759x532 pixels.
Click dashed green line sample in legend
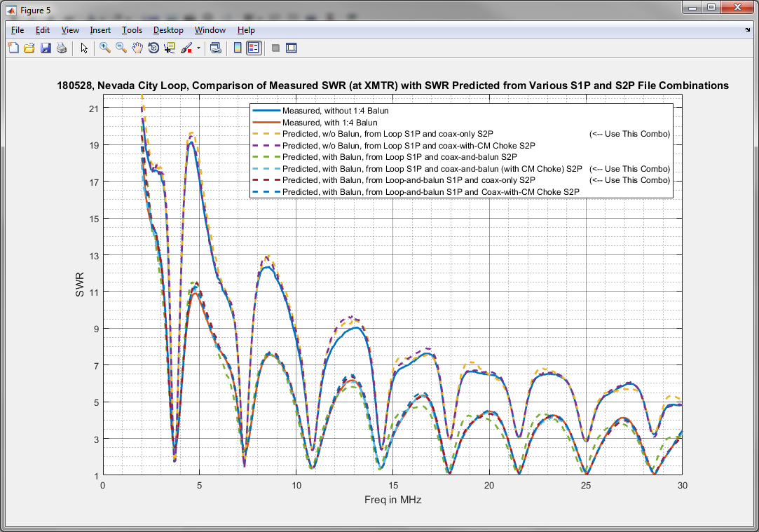point(266,157)
